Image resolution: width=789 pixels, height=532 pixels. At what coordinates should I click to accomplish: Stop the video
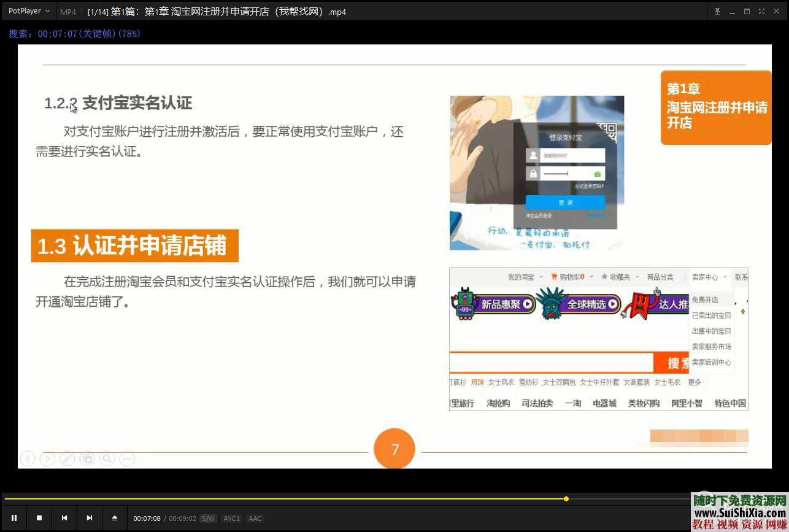[x=39, y=518]
